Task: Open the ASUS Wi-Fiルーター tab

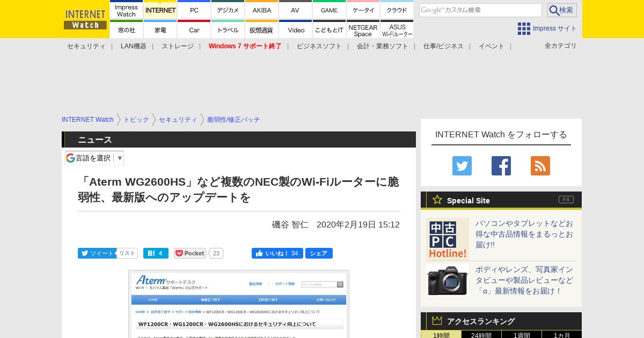Action: 397,29
